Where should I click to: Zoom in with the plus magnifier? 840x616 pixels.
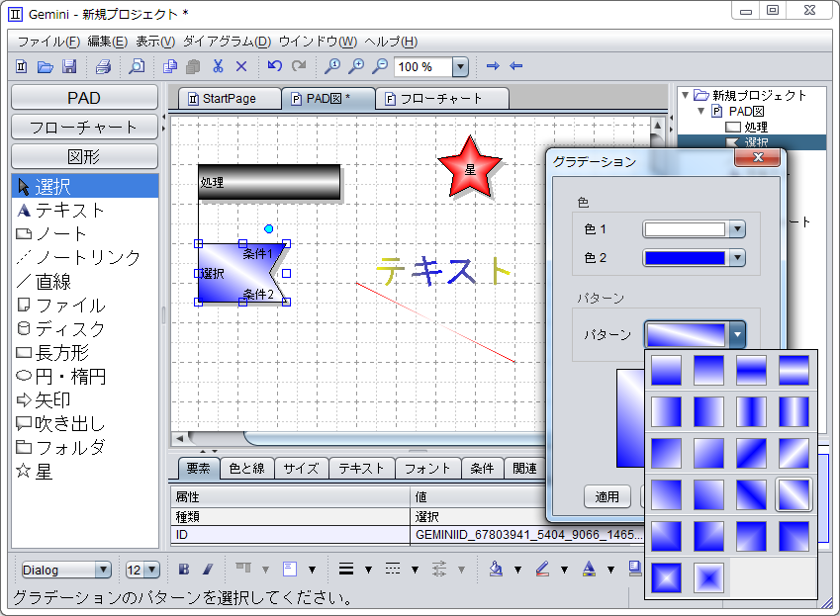pos(356,66)
